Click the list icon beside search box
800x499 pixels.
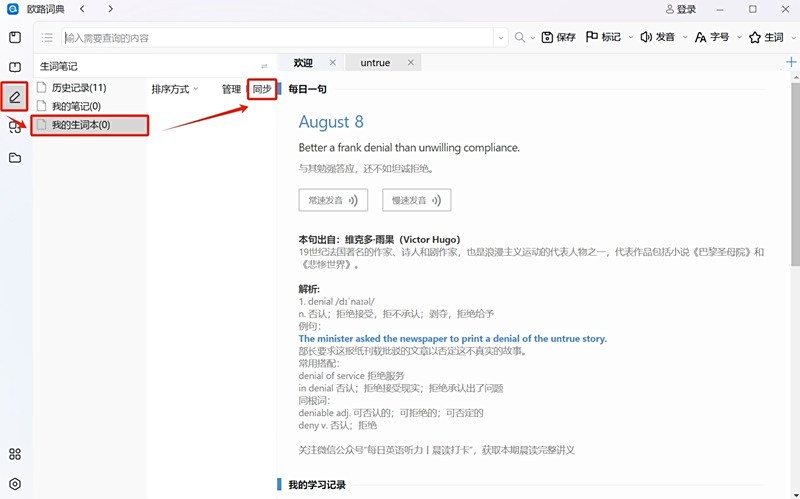click(47, 38)
